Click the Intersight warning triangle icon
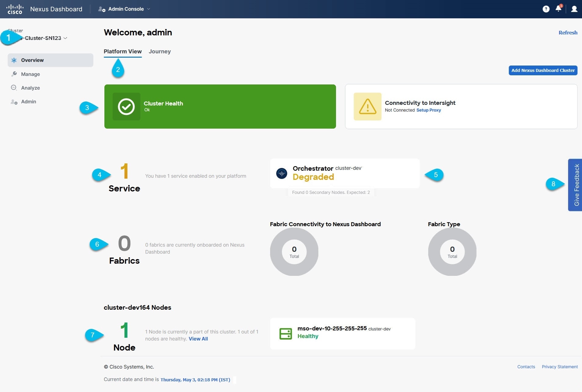This screenshot has height=392, width=582. point(367,106)
